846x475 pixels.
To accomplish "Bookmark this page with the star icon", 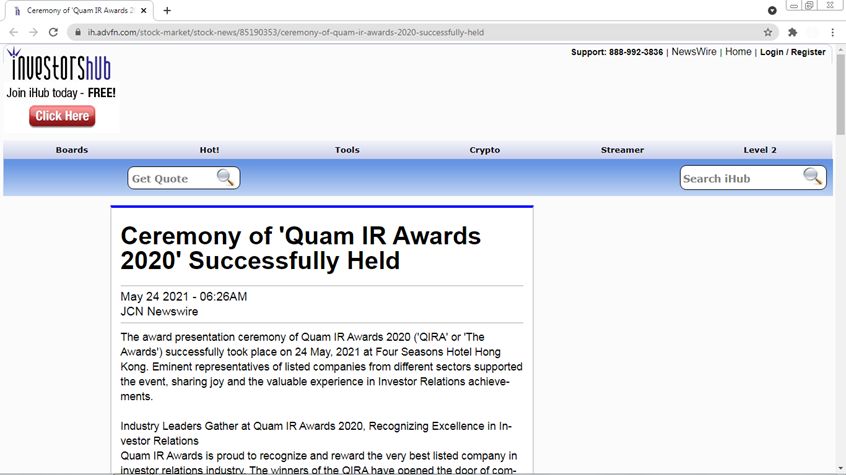I will (768, 32).
